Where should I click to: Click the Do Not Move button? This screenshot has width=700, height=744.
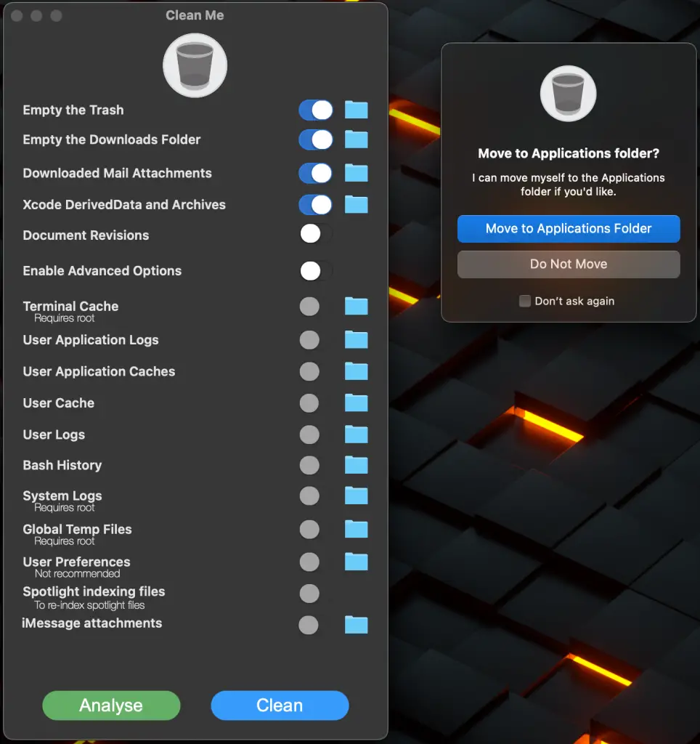[x=569, y=264]
